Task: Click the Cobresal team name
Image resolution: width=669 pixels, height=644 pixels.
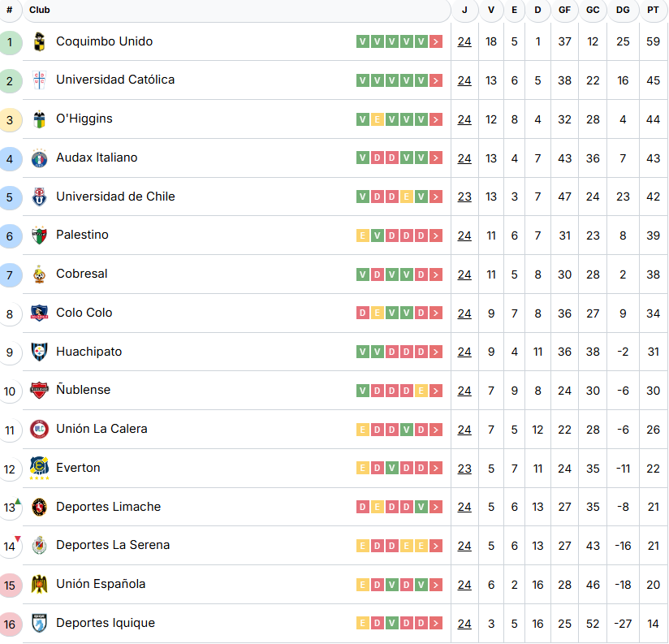Action: point(82,274)
